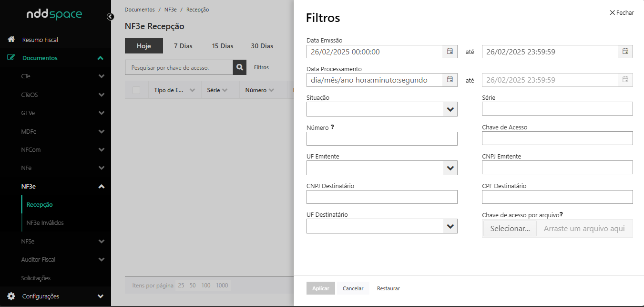Click the search magnifier icon button
The image size is (644, 307).
(x=240, y=67)
